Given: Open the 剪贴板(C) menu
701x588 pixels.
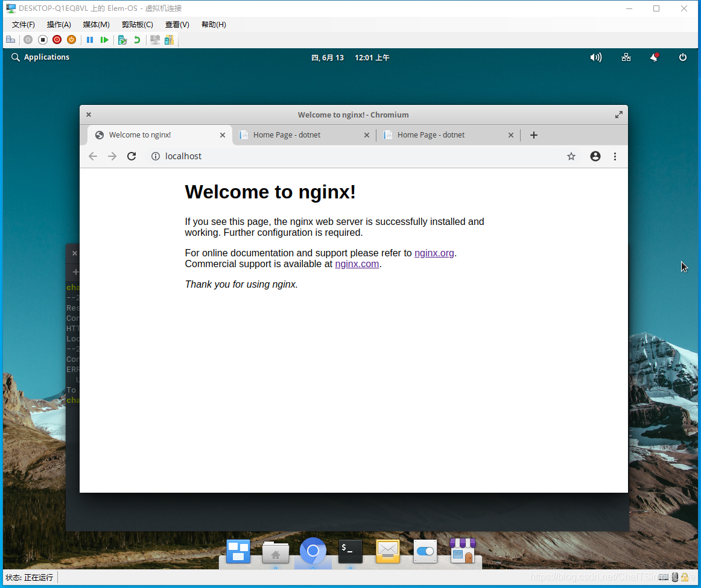Looking at the screenshot, I should pyautogui.click(x=138, y=25).
